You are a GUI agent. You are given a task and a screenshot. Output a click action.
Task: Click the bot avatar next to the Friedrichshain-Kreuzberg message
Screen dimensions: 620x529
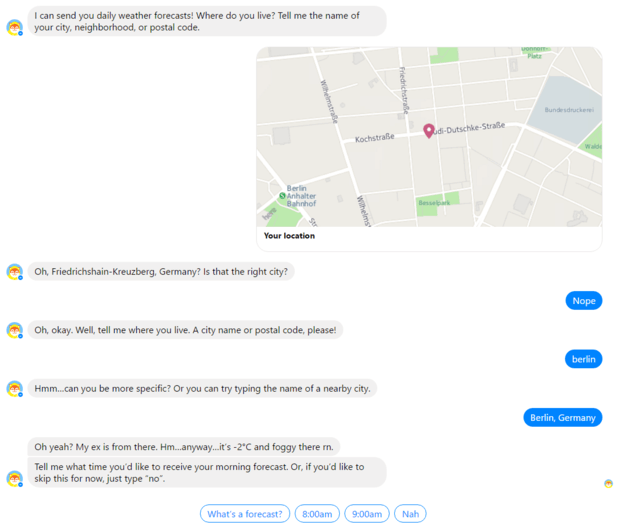(x=15, y=272)
